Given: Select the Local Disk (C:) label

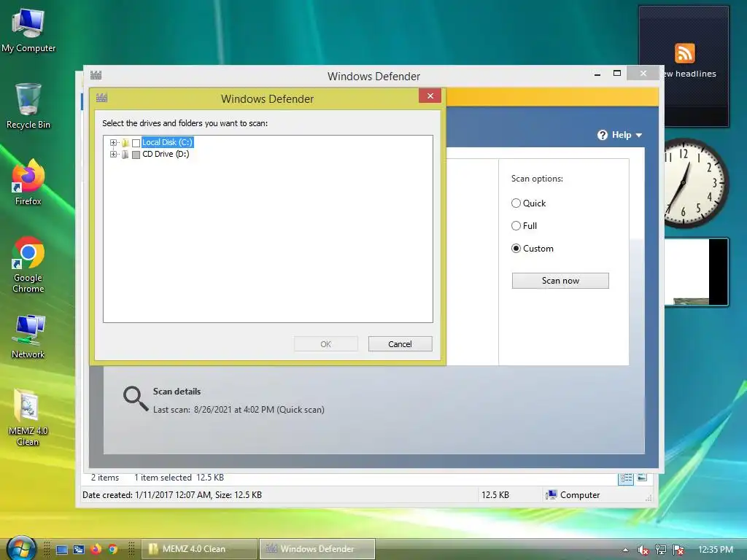Looking at the screenshot, I should (167, 142).
